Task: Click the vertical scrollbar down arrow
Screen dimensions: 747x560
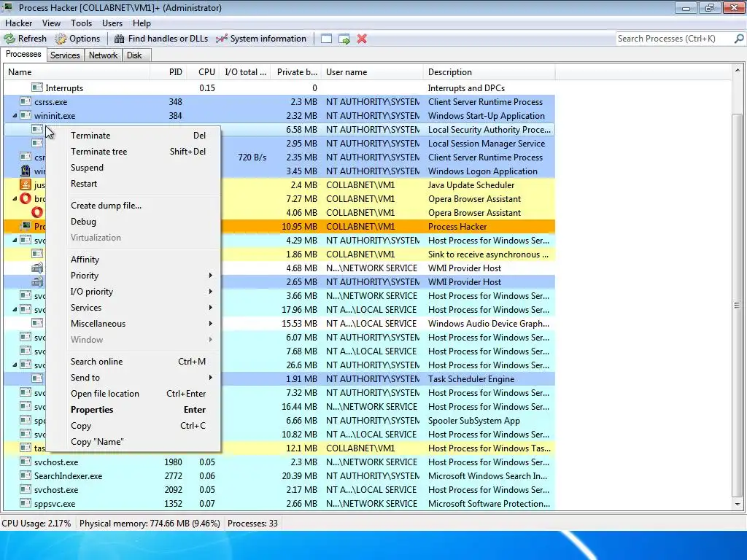Action: (737, 504)
